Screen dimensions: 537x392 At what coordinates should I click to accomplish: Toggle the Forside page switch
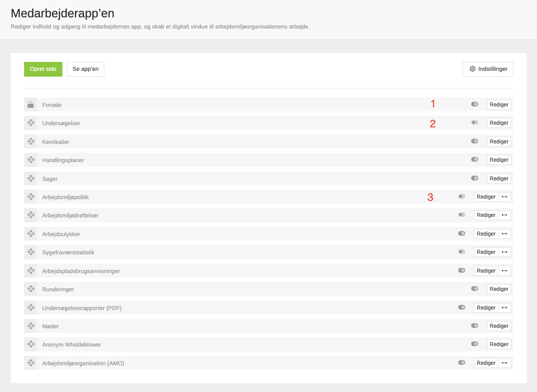[x=475, y=104]
